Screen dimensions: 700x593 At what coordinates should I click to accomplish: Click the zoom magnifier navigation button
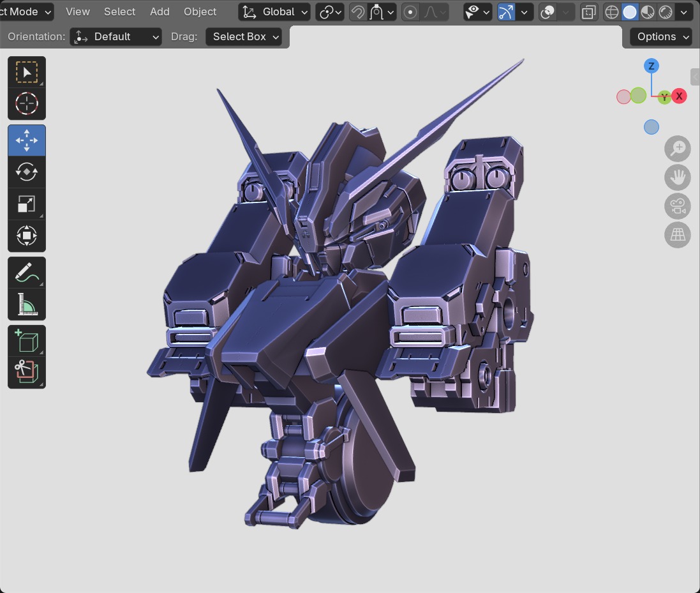coord(678,149)
